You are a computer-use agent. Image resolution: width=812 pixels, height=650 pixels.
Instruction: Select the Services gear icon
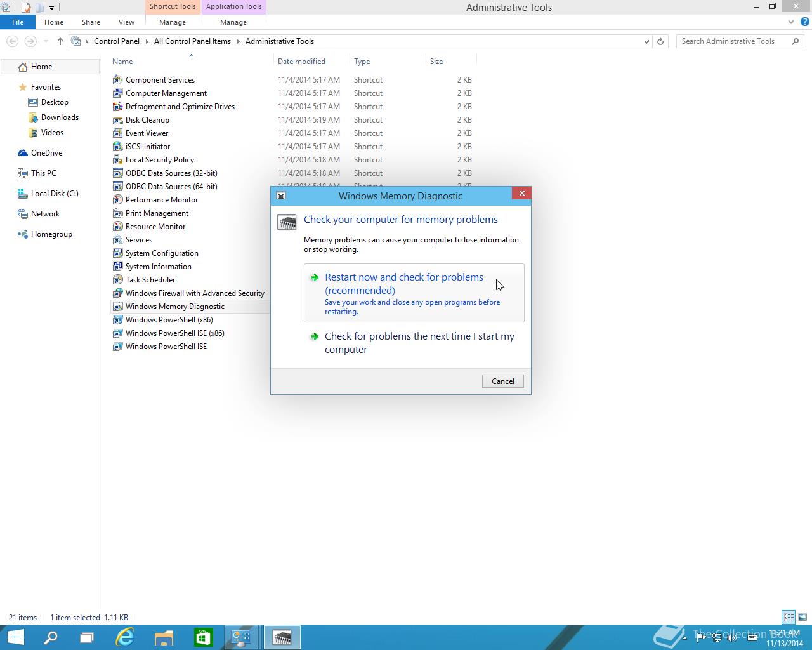tap(117, 240)
